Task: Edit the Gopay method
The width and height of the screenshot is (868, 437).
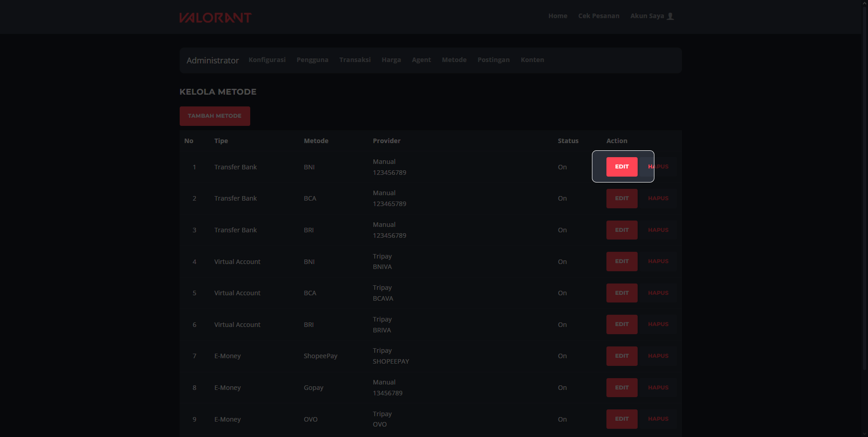Action: (622, 388)
